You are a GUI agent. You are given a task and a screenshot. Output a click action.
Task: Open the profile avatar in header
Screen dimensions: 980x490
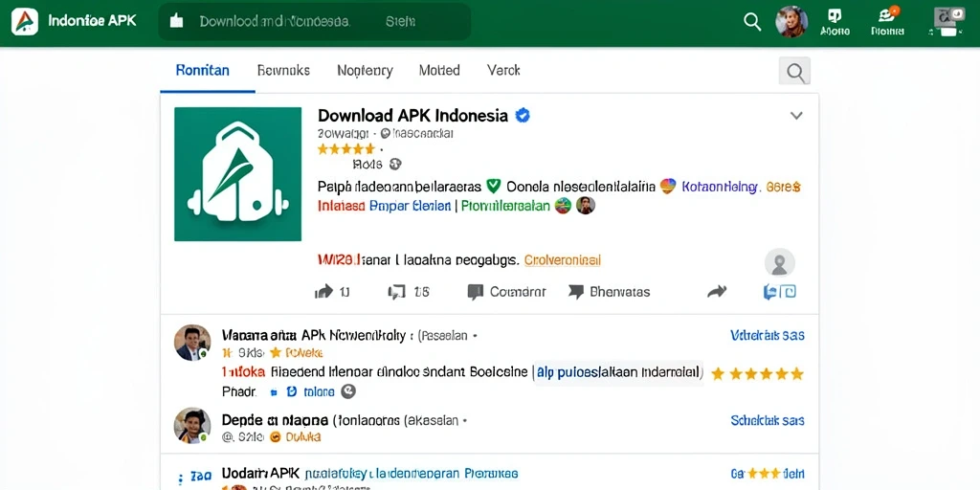(x=791, y=22)
